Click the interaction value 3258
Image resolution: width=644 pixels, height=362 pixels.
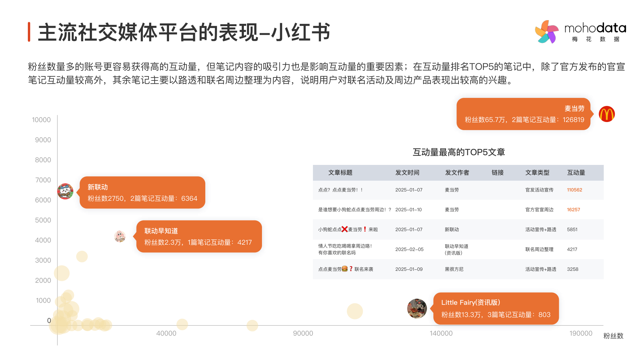[573, 269]
